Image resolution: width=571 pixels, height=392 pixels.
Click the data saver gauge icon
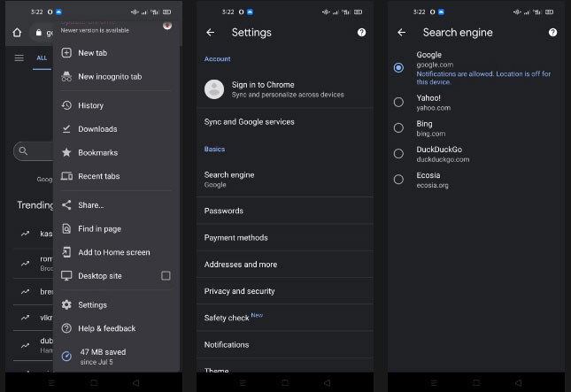click(66, 356)
